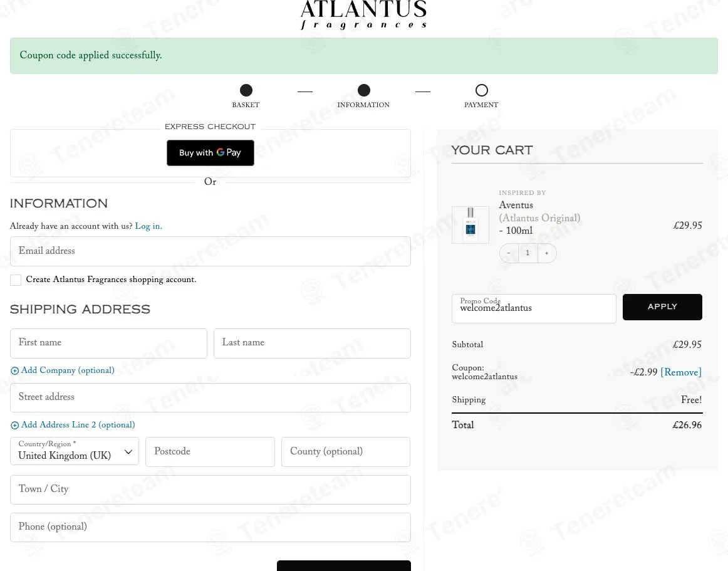Click the Total £26.96 amount
The height and width of the screenshot is (571, 728).
[x=687, y=425]
